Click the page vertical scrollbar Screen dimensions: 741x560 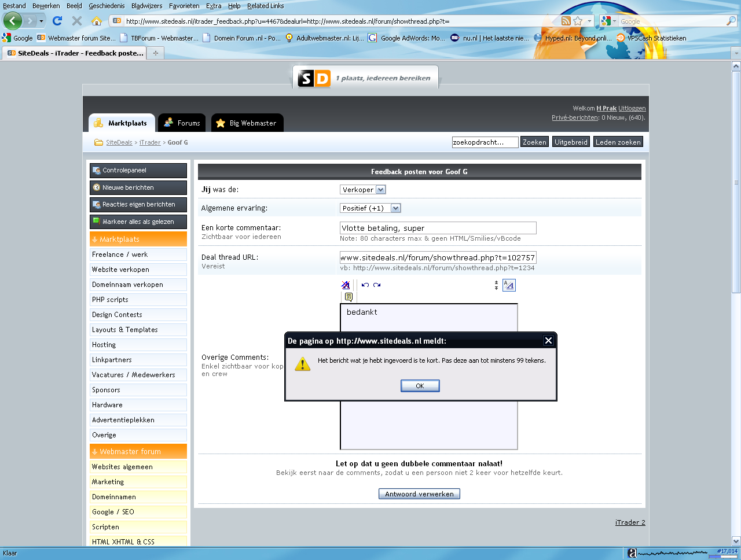point(736,182)
